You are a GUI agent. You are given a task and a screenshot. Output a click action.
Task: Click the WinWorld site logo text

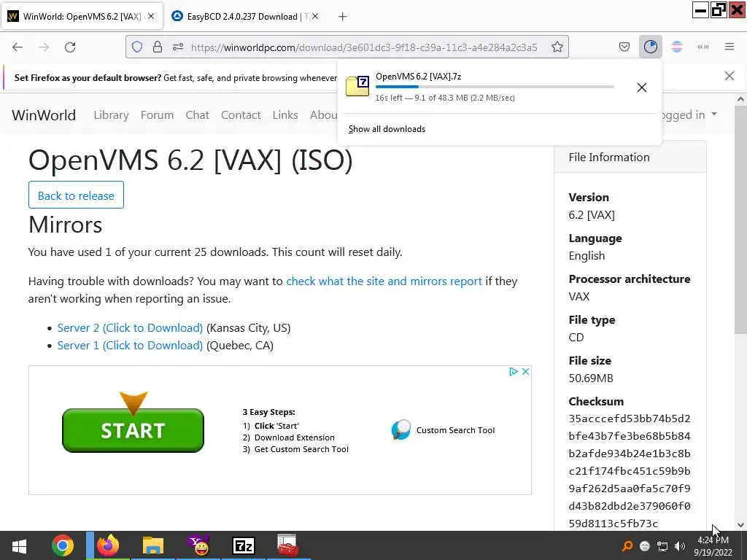pyautogui.click(x=44, y=115)
